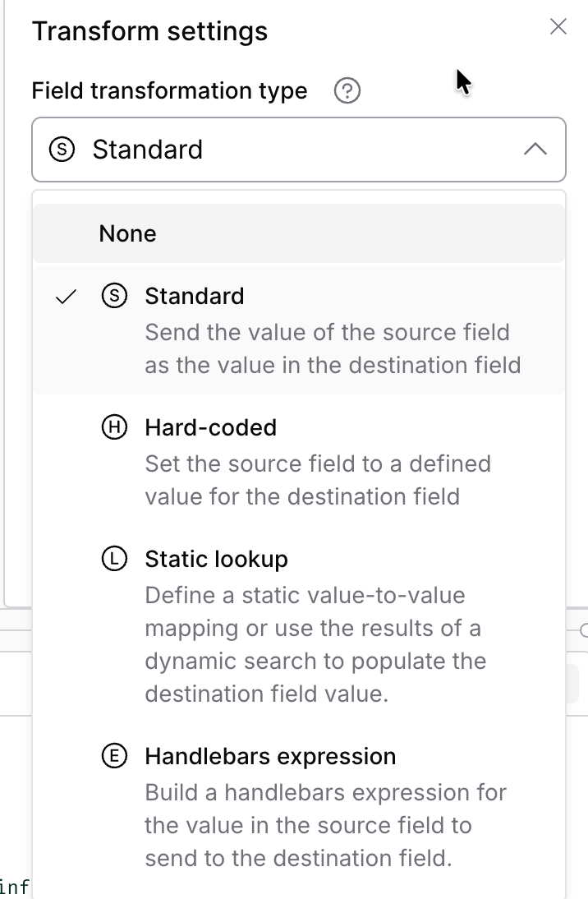Select the Hard-coded transformation option
The width and height of the screenshot is (588, 899).
[299, 461]
